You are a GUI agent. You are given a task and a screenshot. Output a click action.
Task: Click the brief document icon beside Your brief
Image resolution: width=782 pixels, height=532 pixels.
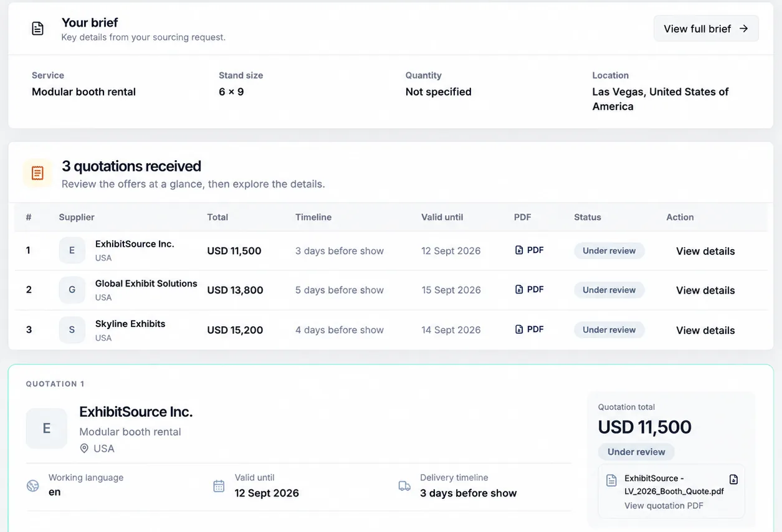(x=38, y=29)
